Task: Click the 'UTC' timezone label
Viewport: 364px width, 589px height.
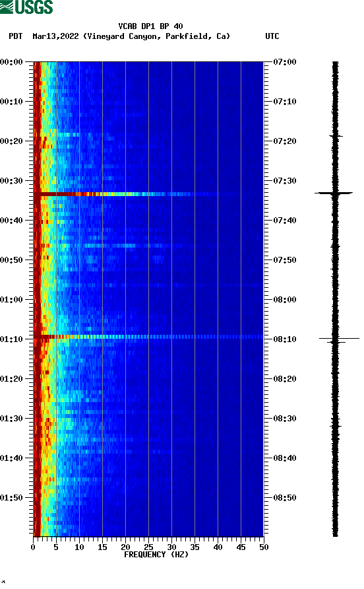Action: [x=272, y=36]
